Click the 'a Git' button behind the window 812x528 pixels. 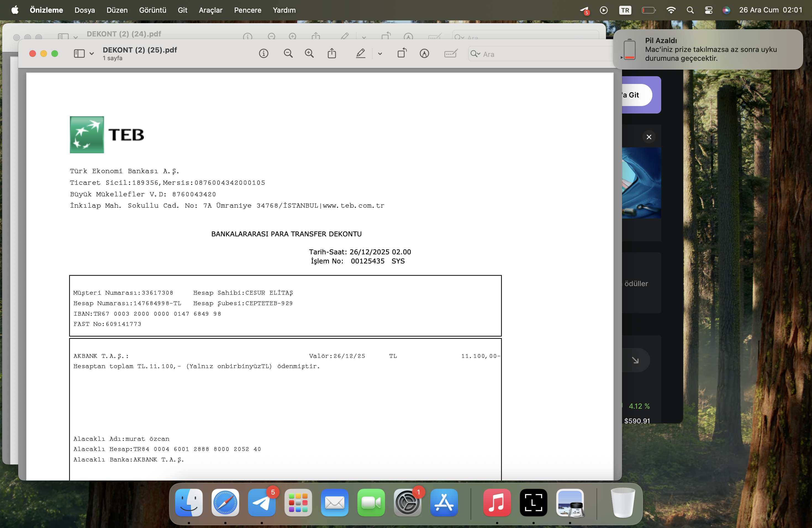pyautogui.click(x=637, y=95)
